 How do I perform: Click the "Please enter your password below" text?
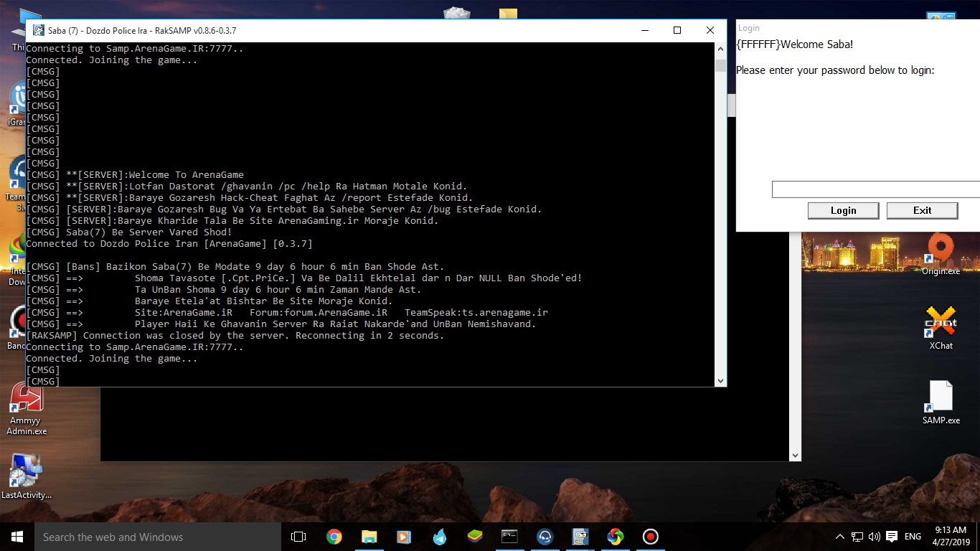[x=835, y=70]
